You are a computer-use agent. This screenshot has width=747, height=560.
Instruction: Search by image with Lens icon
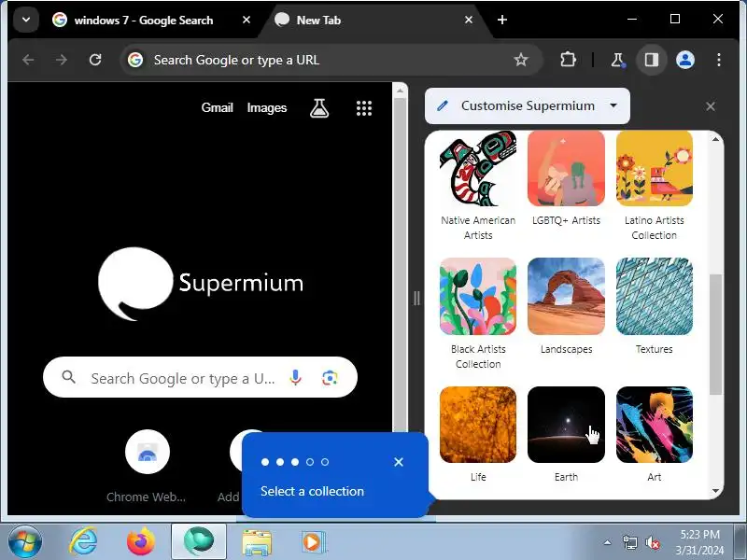[330, 378]
